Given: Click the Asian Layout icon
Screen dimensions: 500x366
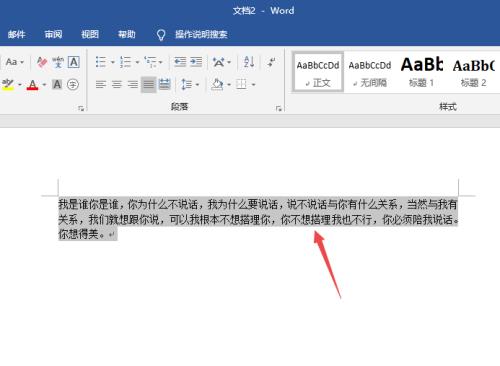Looking at the screenshot, I should point(219,62).
